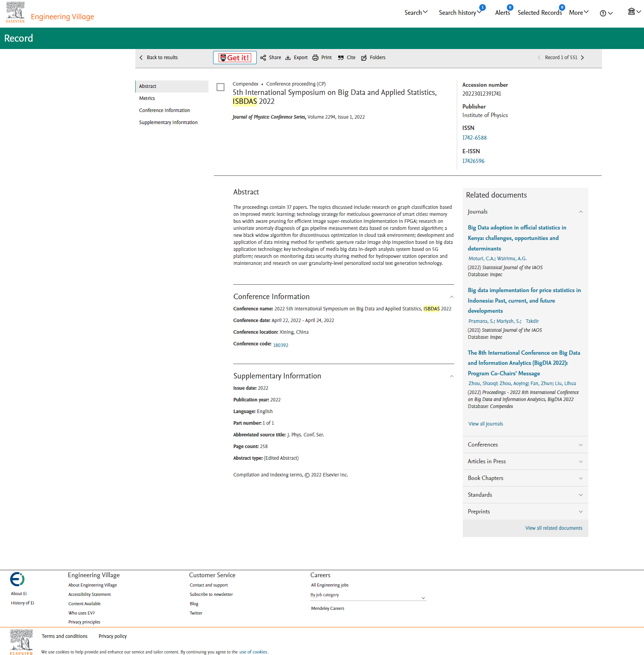
Task: Click the Share icon in toolbar
Action: (x=263, y=58)
